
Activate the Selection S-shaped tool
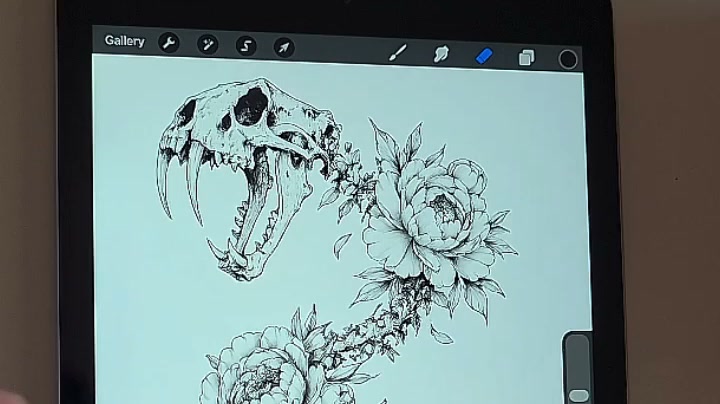(246, 46)
